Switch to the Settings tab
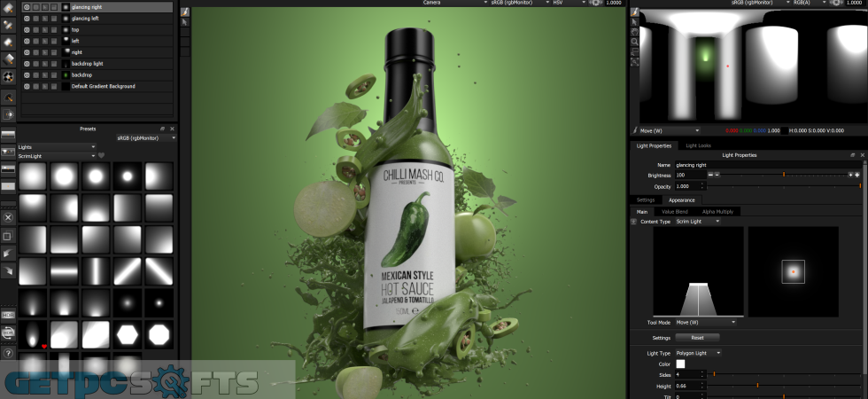This screenshot has height=399, width=868. click(x=646, y=200)
